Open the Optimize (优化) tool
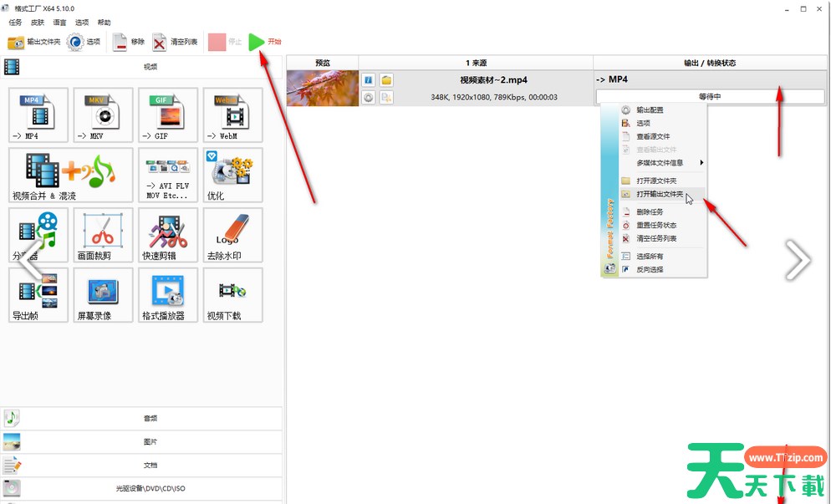Screen dimensions: 831x504 (232, 175)
